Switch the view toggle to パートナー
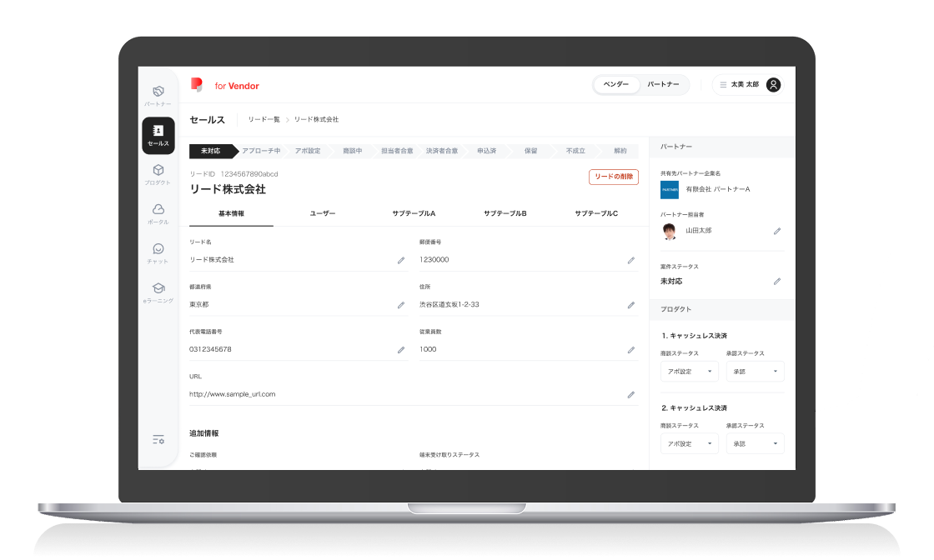Viewport: 934px width, 560px height. 665,84
